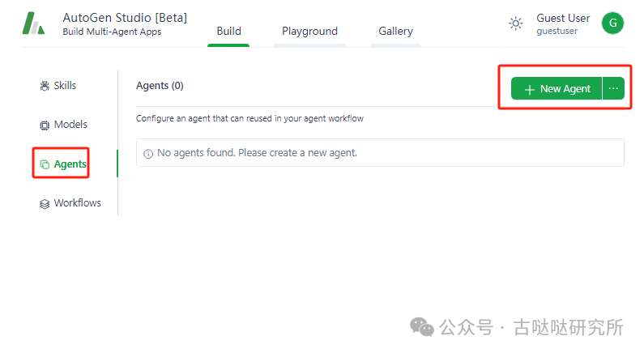The height and width of the screenshot is (353, 644).
Task: Select the Skills label in the sidebar
Action: point(65,86)
